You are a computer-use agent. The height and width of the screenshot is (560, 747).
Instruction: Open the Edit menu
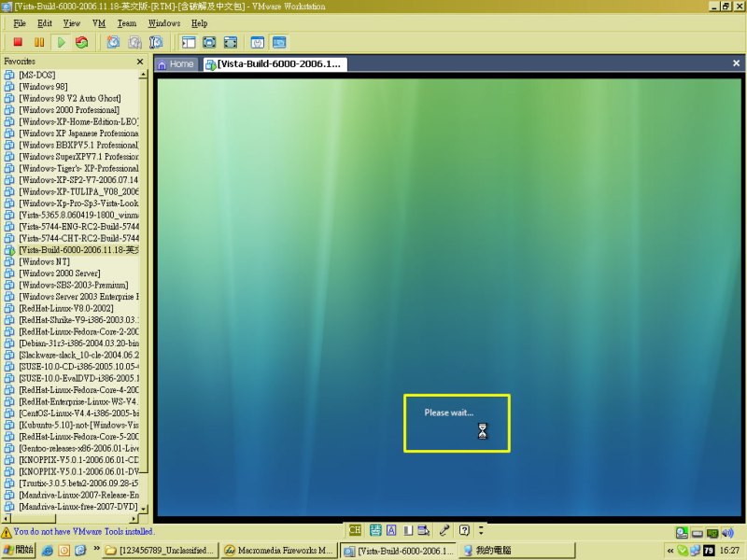(44, 22)
